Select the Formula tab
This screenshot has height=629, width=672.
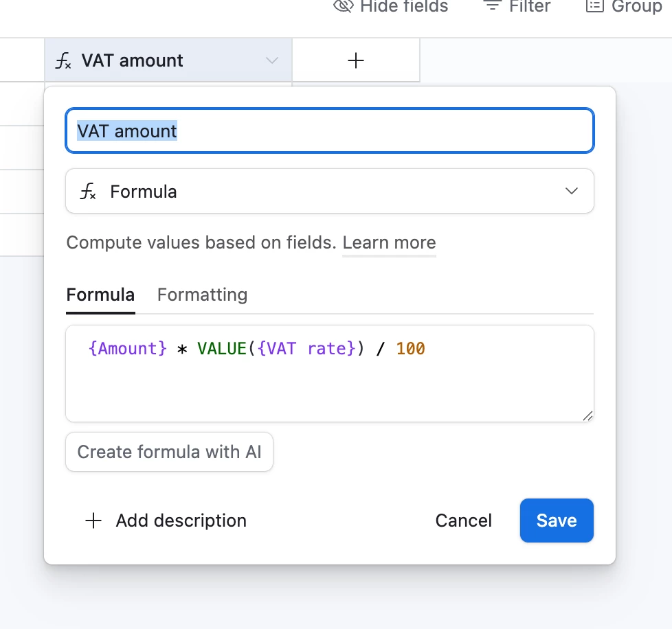(x=100, y=295)
